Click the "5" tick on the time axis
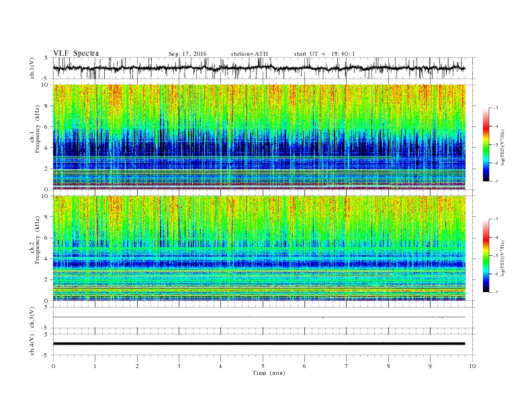This screenshot has height=411, width=532. (x=263, y=366)
